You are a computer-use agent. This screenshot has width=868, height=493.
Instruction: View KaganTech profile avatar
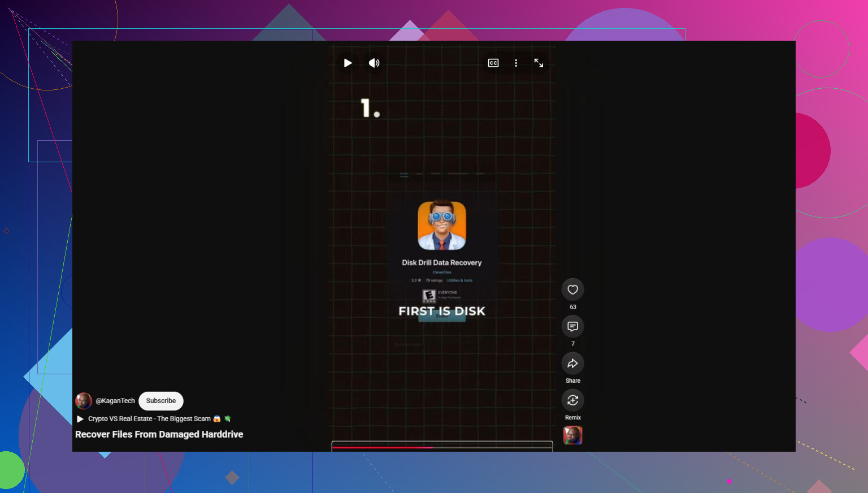[x=84, y=401]
